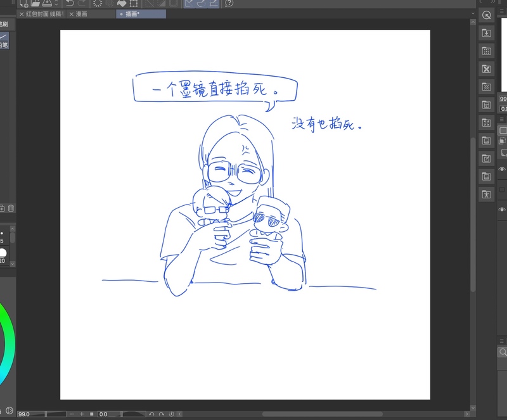507x420 pixels.
Task: Click the horizontal canvas scrollbar
Action: coord(322,414)
